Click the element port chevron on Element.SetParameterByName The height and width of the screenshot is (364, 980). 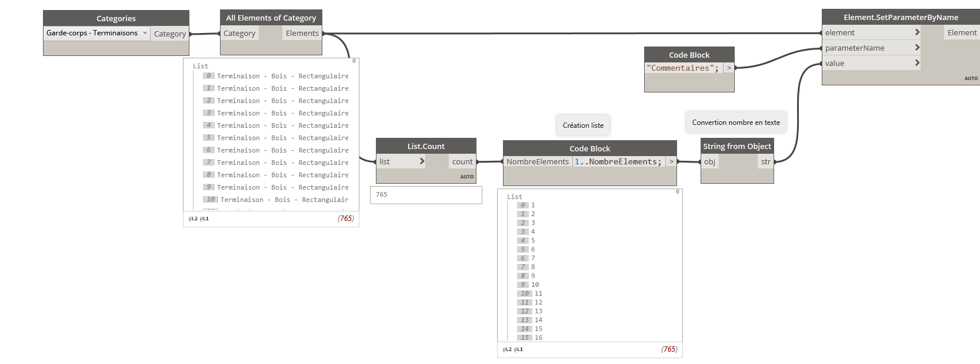[x=916, y=32]
